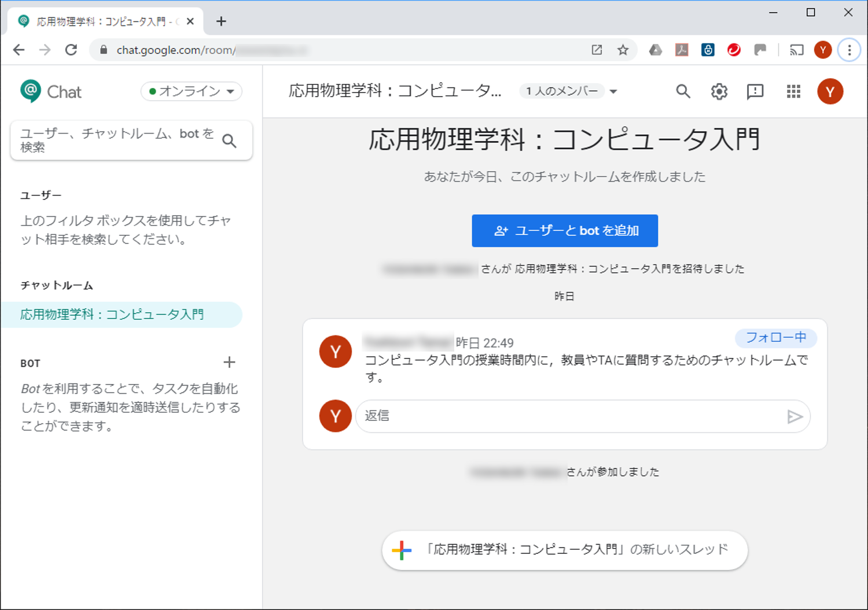This screenshot has height=610, width=868.
Task: Click the browser back arrow
Action: (19, 50)
